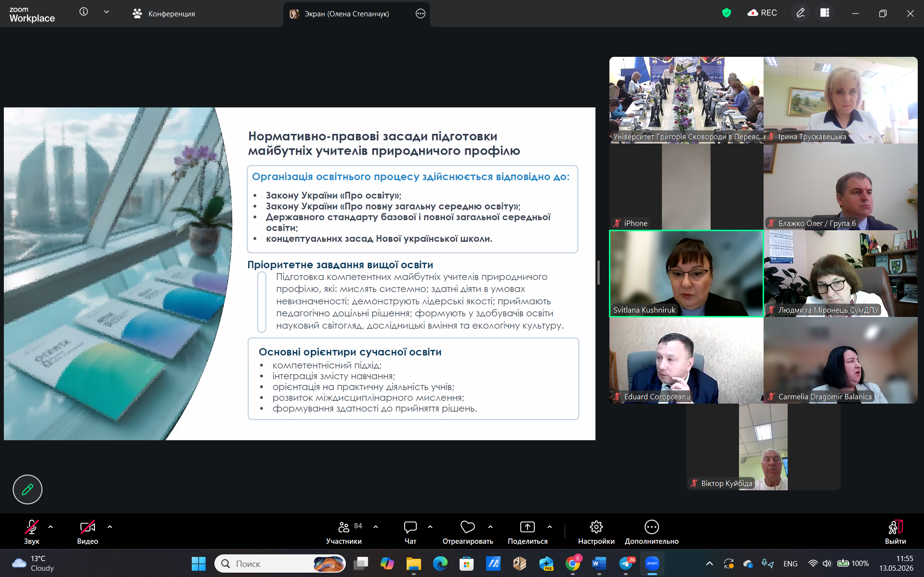Click microphone location tray icon
Image resolution: width=924 pixels, height=577 pixels.
tap(767, 564)
